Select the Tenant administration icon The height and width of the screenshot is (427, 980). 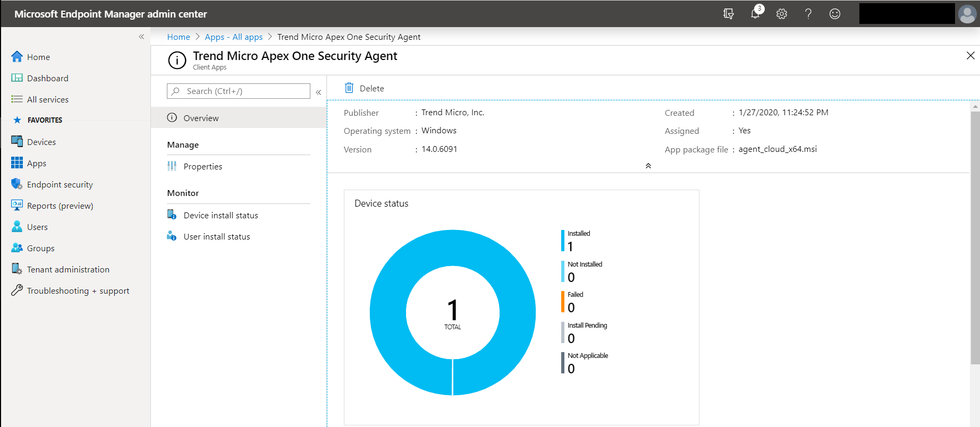(x=17, y=269)
